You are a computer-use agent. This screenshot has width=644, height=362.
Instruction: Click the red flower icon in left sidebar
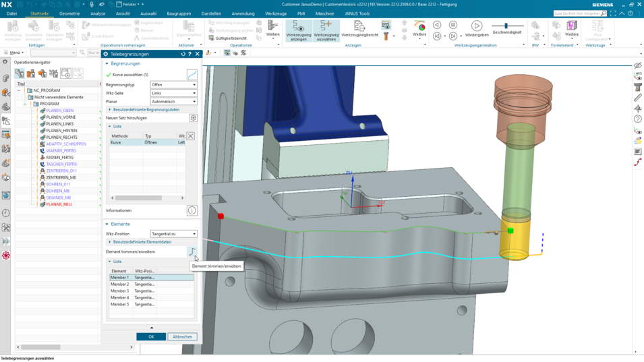6,255
